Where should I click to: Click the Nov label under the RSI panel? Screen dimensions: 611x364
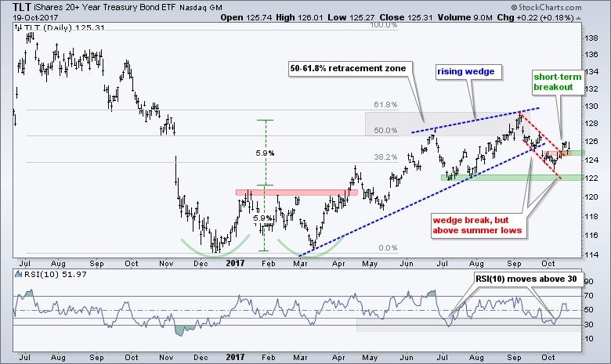pos(166,358)
